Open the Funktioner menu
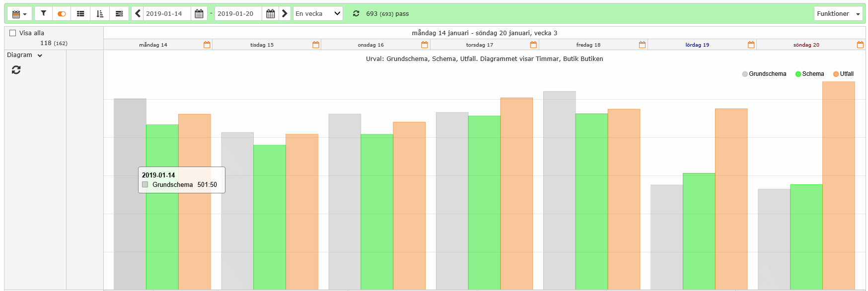This screenshot has height=291, width=868. tap(838, 13)
